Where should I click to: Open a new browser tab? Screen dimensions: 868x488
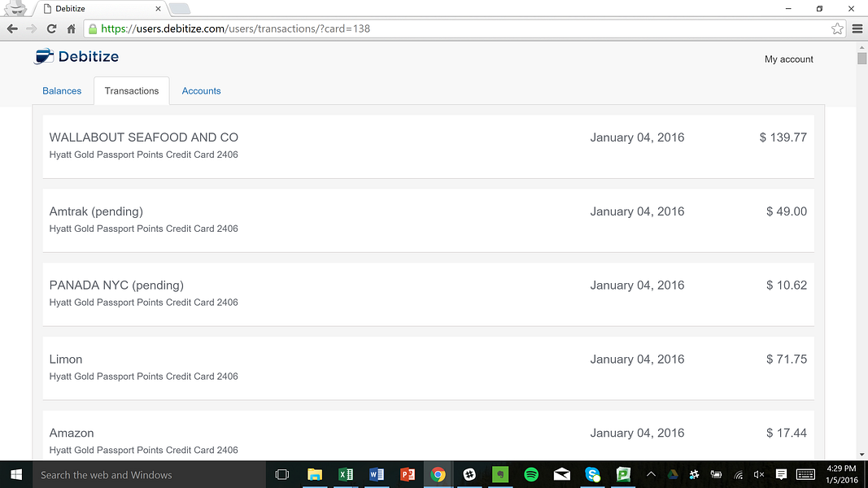[x=179, y=9]
